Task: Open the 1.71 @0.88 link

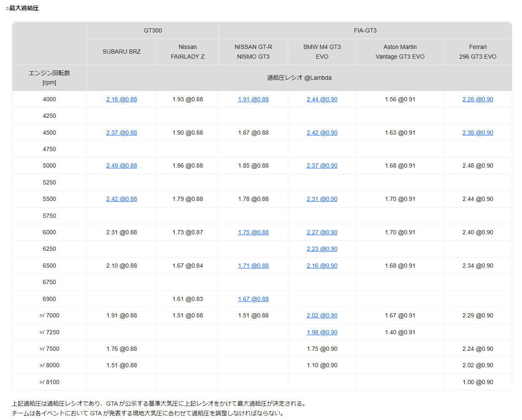Action: point(253,266)
